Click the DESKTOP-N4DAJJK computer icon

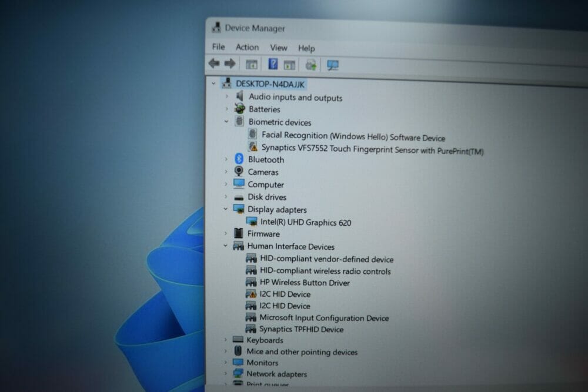[226, 83]
